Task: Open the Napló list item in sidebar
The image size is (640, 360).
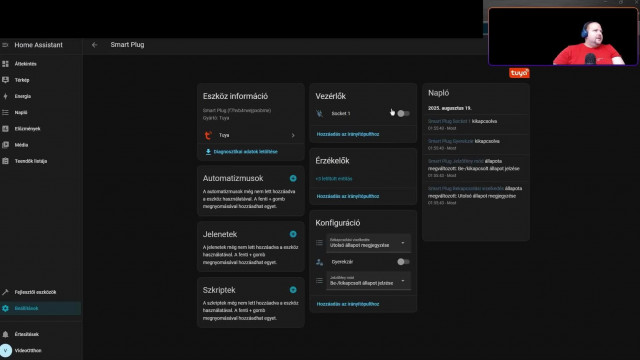Action: [x=40, y=112]
